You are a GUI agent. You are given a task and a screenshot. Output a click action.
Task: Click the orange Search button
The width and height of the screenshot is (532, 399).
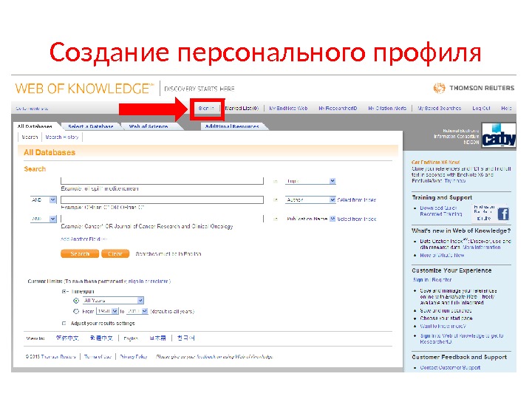pyautogui.click(x=80, y=253)
